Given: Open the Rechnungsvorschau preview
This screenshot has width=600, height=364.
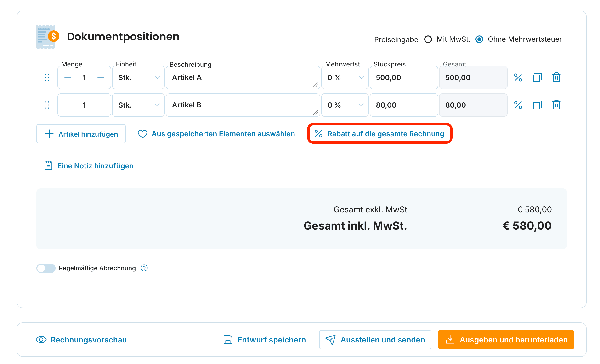Looking at the screenshot, I should [81, 340].
